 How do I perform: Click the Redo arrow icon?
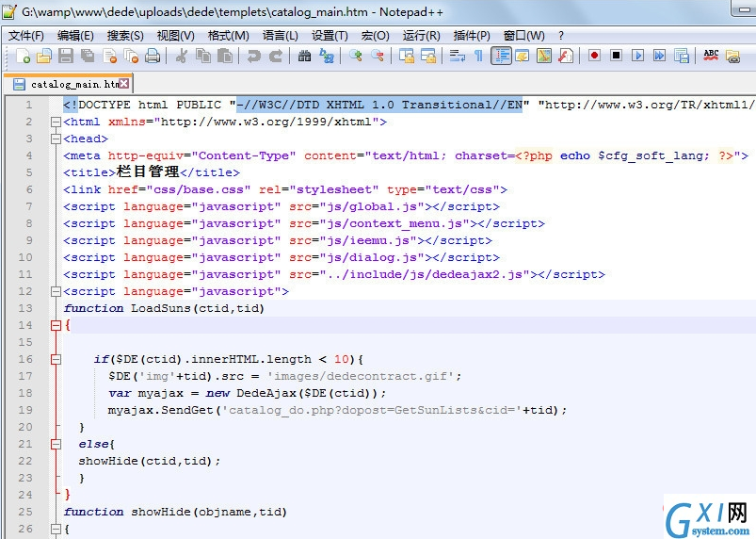(x=275, y=56)
